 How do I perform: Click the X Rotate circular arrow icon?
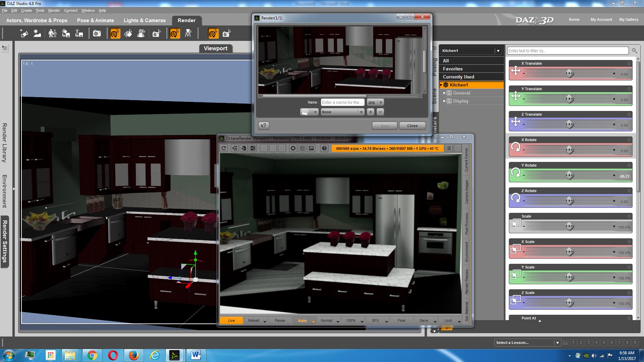[x=516, y=147]
